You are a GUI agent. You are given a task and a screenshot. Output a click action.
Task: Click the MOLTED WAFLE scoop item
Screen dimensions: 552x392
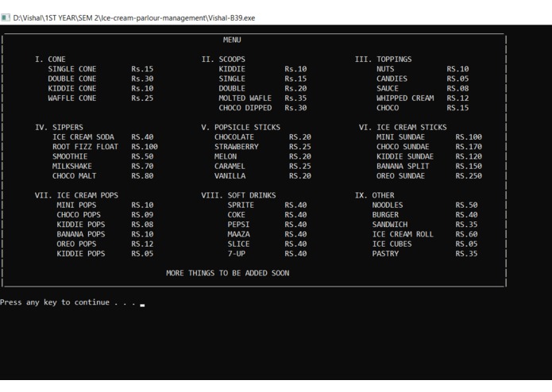click(x=245, y=98)
